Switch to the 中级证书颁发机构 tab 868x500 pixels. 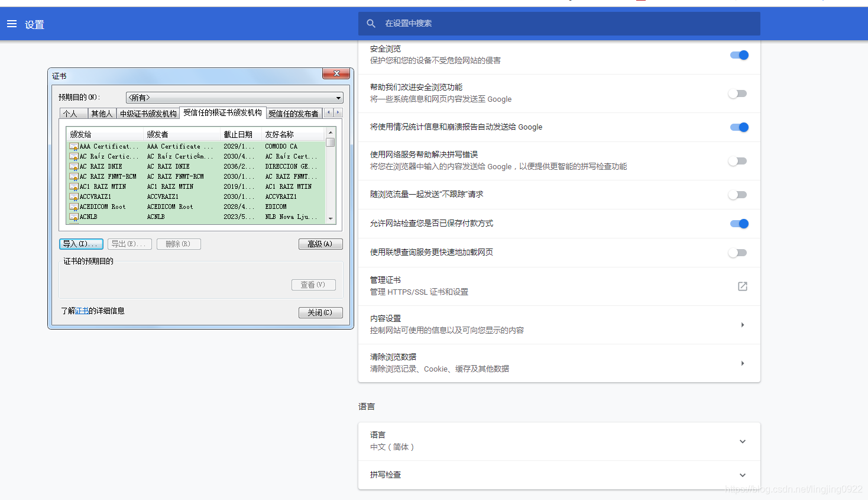click(x=148, y=114)
